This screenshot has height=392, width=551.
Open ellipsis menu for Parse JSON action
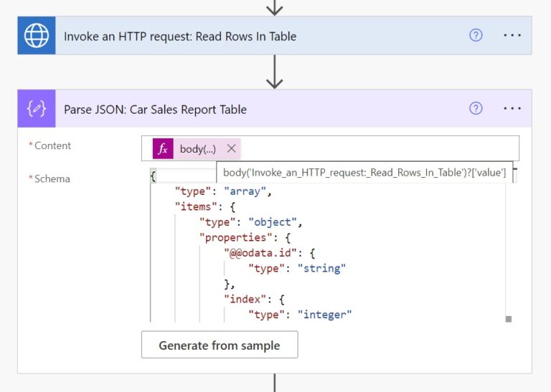[x=512, y=109]
